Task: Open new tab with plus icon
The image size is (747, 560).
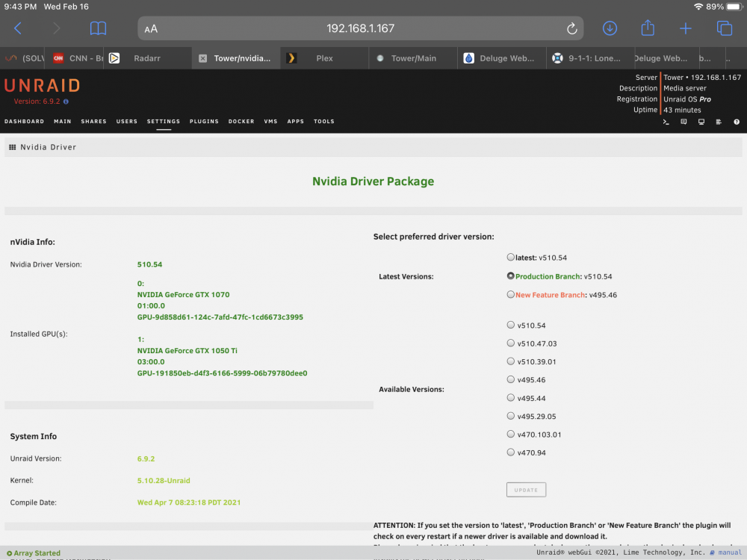Action: [686, 28]
